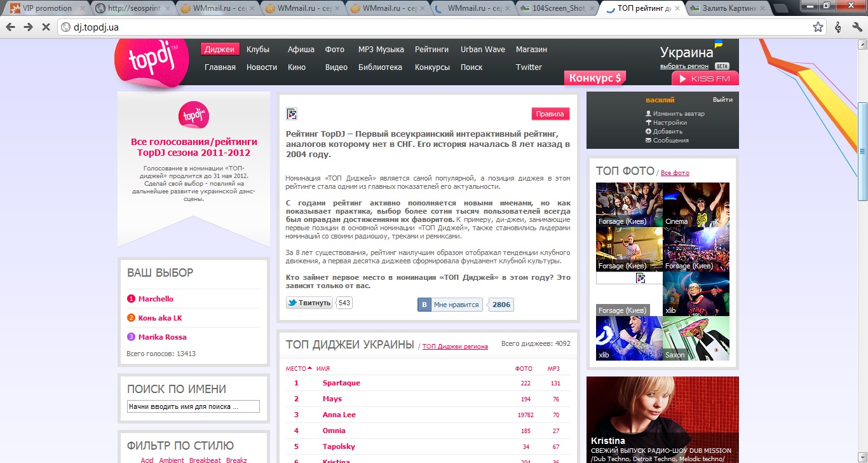Go to Главная in the navigation
The width and height of the screenshot is (868, 463).
(x=220, y=67)
